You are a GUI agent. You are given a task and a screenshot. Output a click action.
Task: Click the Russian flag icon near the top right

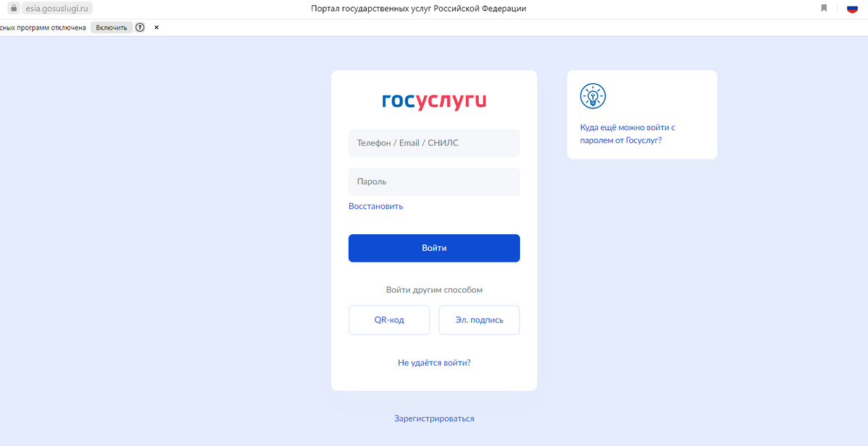tap(852, 8)
